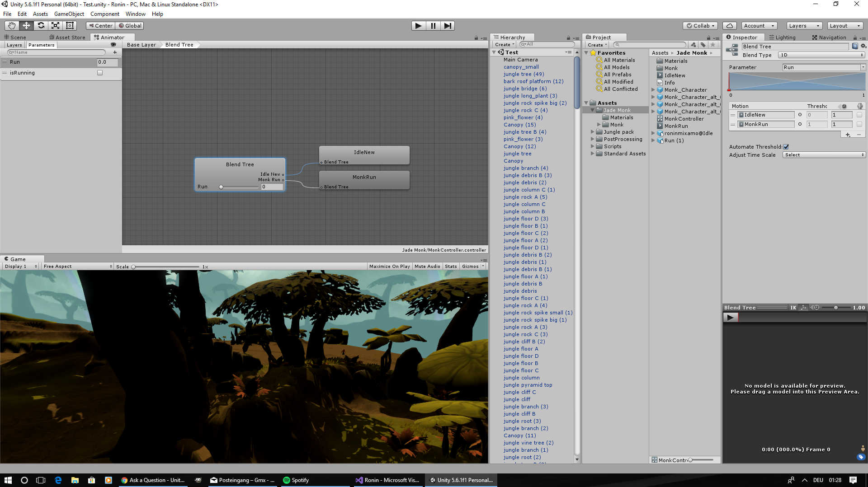Toggle Mute Audio in Game view
This screenshot has width=868, height=487.
(x=427, y=267)
